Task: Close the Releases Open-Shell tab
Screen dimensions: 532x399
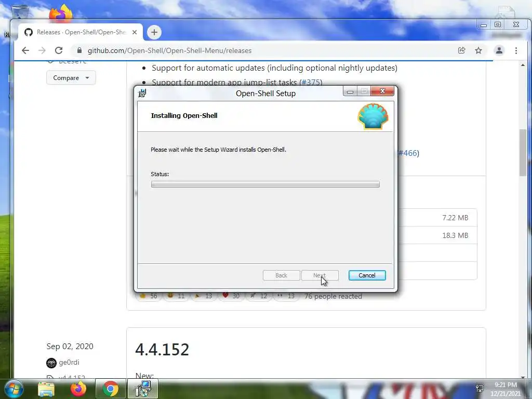Action: click(x=135, y=32)
